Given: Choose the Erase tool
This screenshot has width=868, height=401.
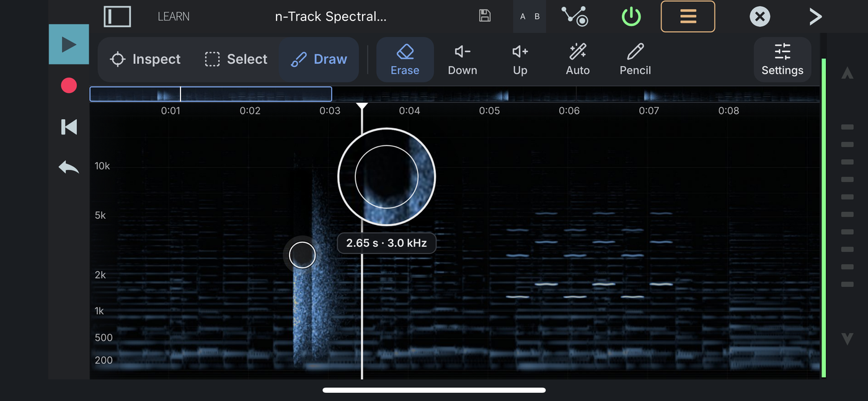Looking at the screenshot, I should coord(405,59).
